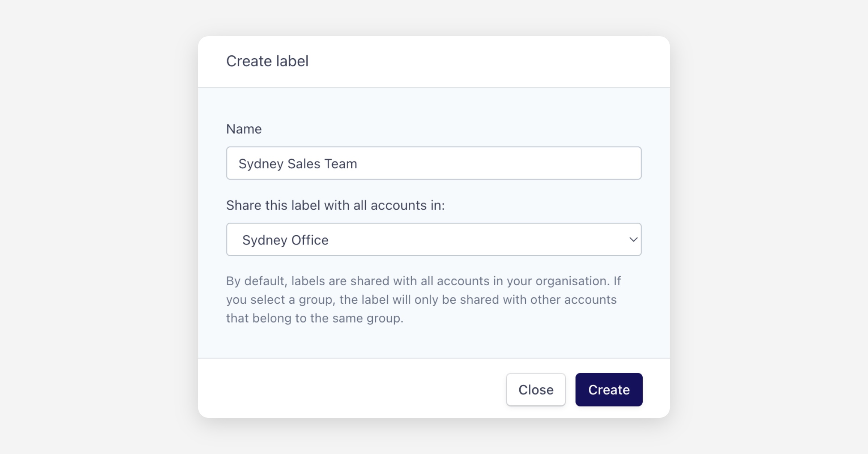The width and height of the screenshot is (868, 454).
Task: Click the word 'Sydney' in the Name field
Action: click(x=261, y=164)
